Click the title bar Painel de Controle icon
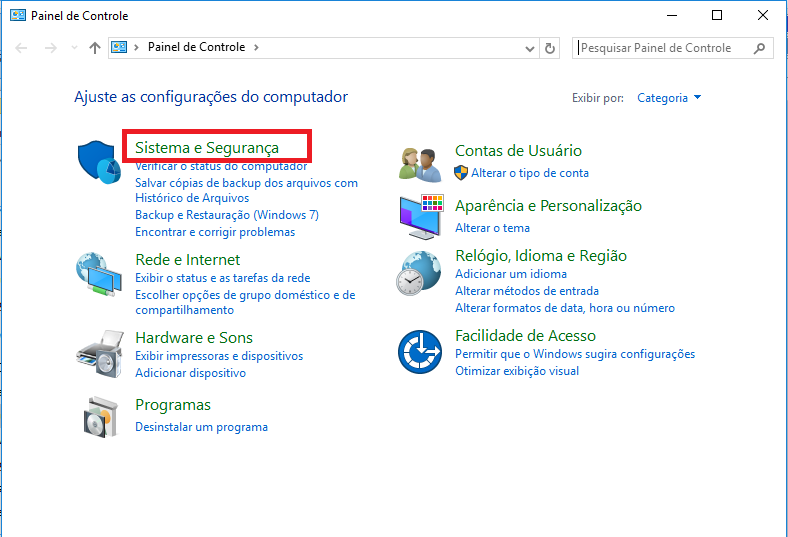Screen dimensions: 788x537 [18, 16]
